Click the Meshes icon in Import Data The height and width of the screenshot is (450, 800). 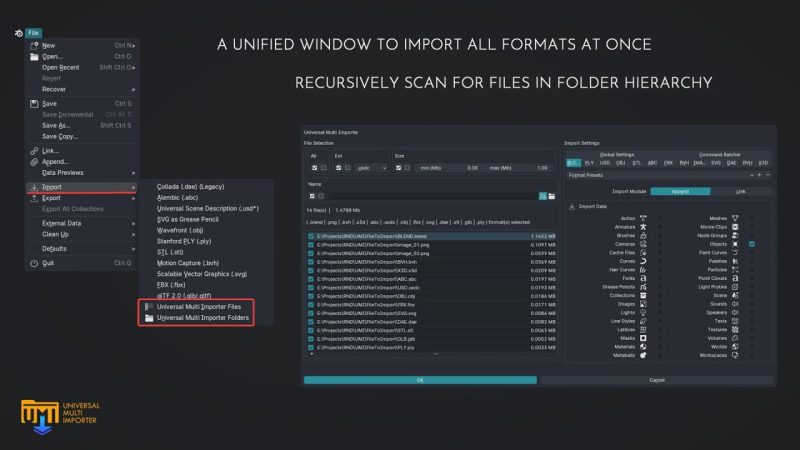point(735,217)
